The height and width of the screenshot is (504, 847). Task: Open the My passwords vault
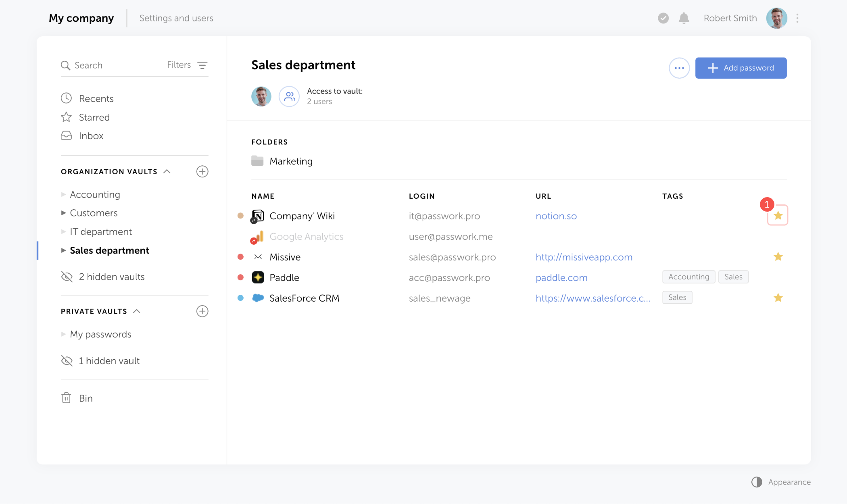coord(100,334)
